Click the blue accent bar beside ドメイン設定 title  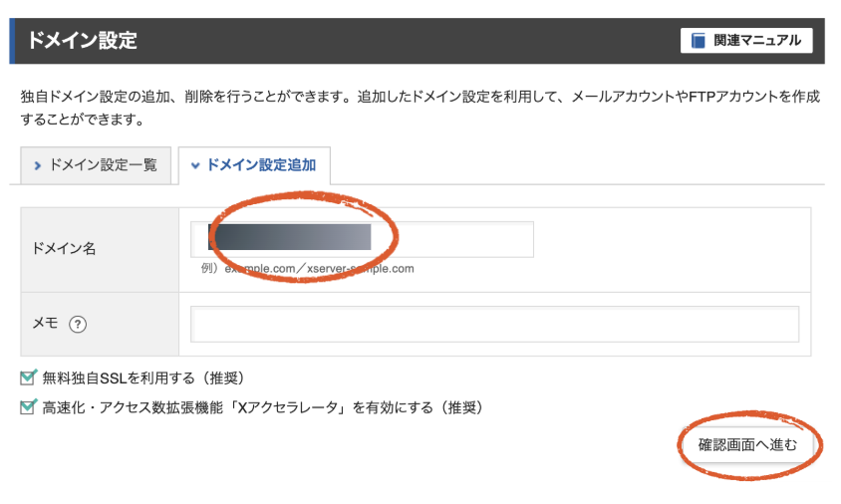[x=13, y=41]
